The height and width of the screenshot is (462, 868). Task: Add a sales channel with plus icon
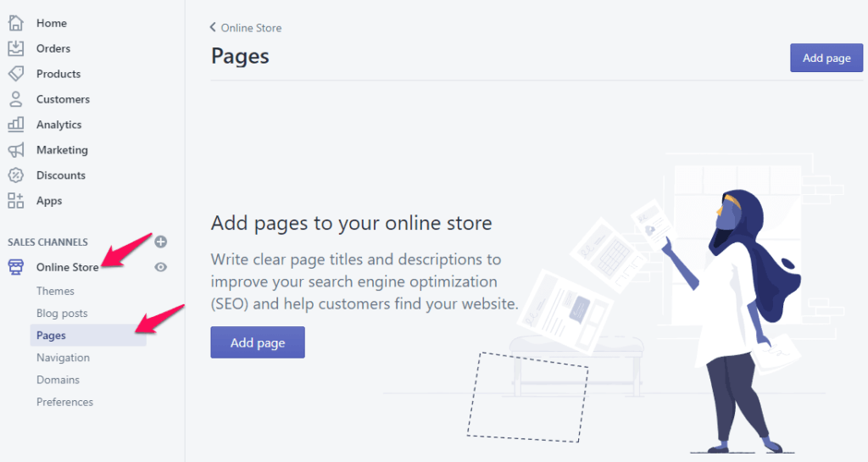[161, 242]
